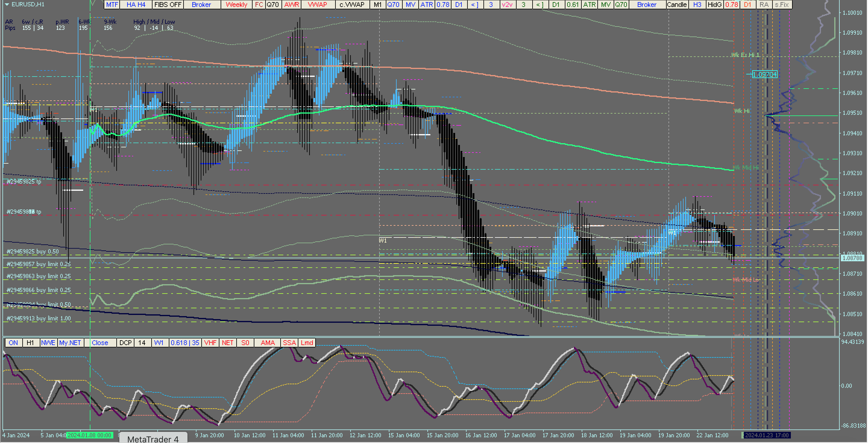
Task: Expand the EURUSD,H1 chart dropdown arrow
Action: pyautogui.click(x=6, y=5)
